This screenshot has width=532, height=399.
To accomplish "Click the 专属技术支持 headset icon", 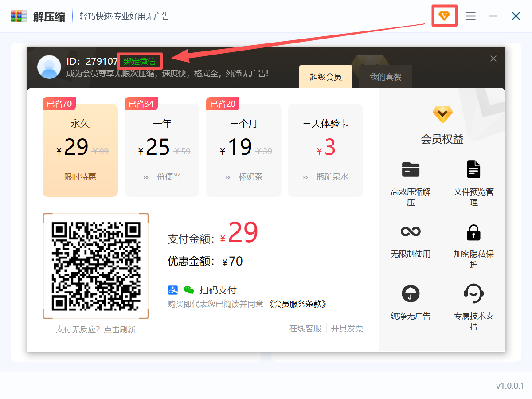I will coord(473,293).
